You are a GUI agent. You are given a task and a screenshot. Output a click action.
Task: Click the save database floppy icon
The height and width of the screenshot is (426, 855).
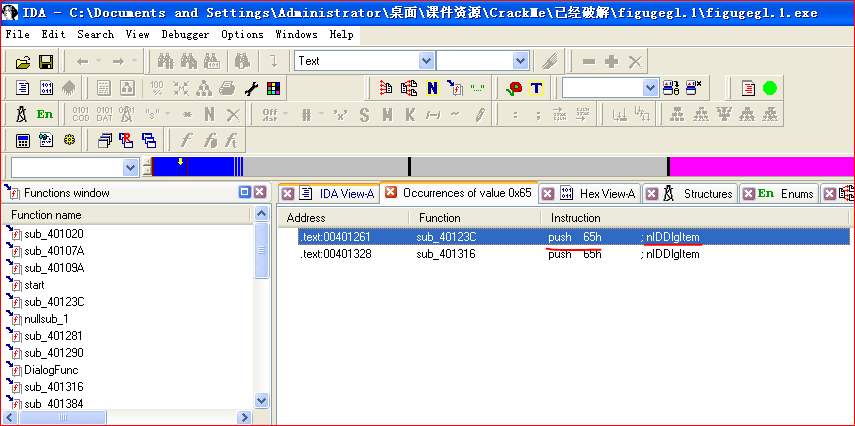pyautogui.click(x=46, y=62)
